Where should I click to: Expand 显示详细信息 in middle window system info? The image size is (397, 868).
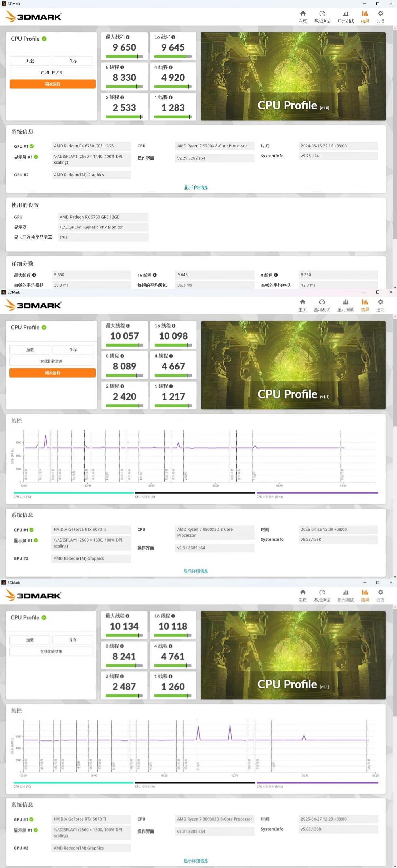pos(196,571)
